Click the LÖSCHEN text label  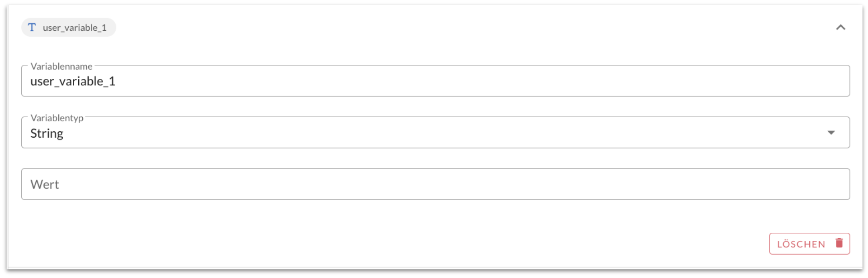[801, 244]
